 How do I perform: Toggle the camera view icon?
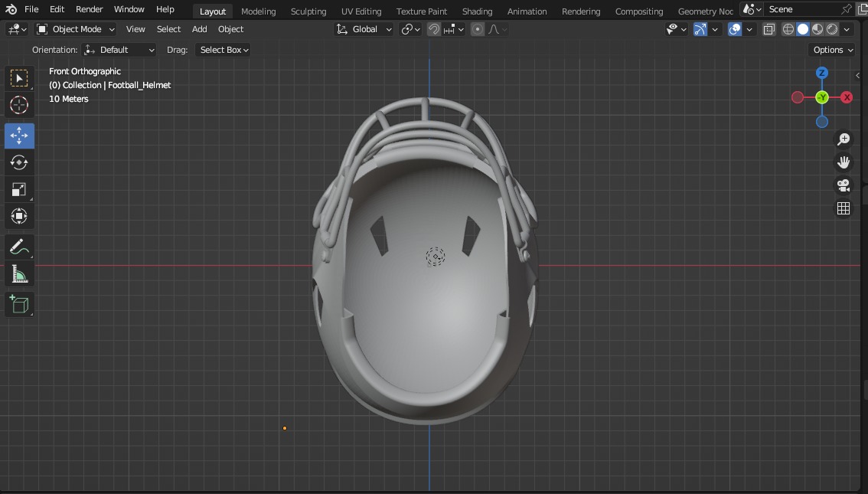click(x=843, y=185)
